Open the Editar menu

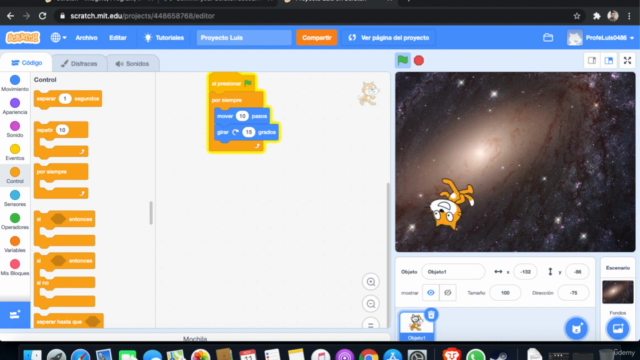click(118, 38)
